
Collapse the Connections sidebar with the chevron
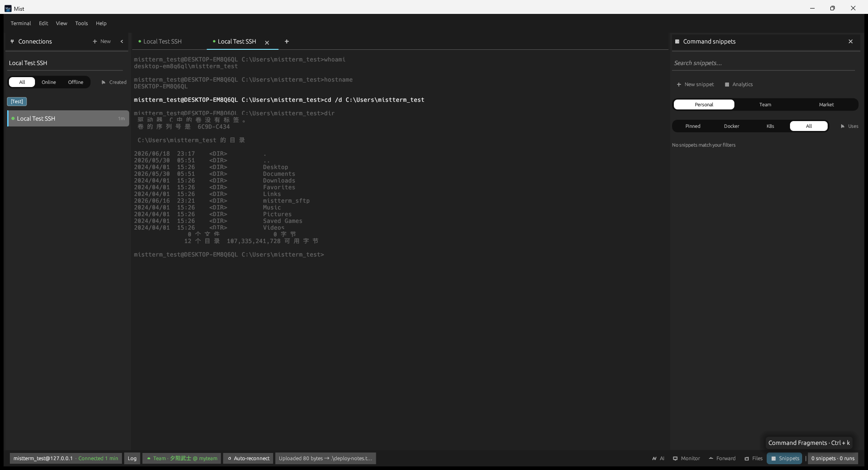click(122, 41)
